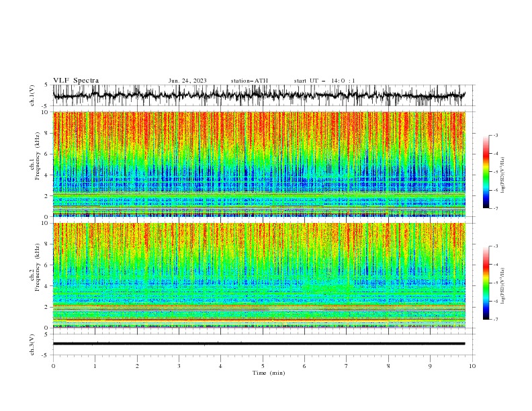Click the ch.2 frequency axis "4" tick label

click(47, 286)
